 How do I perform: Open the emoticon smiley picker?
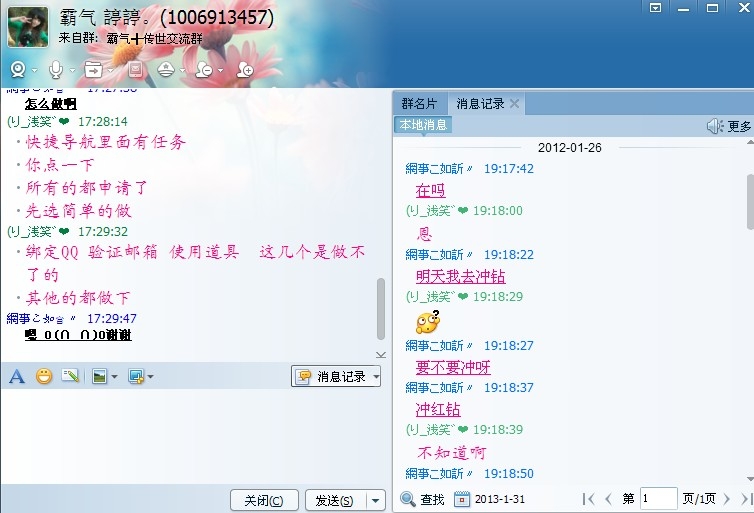[44, 376]
